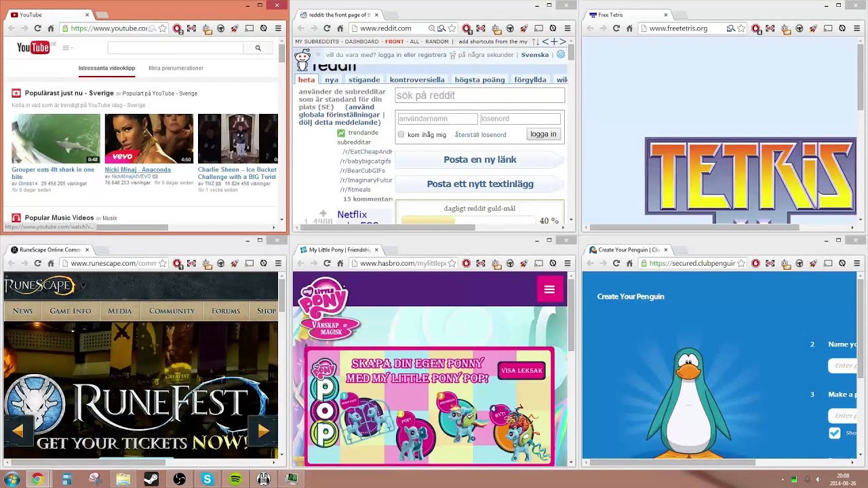868x488 pixels.
Task: Click the rocket extension icon in YouTube window
Action: coord(235,28)
